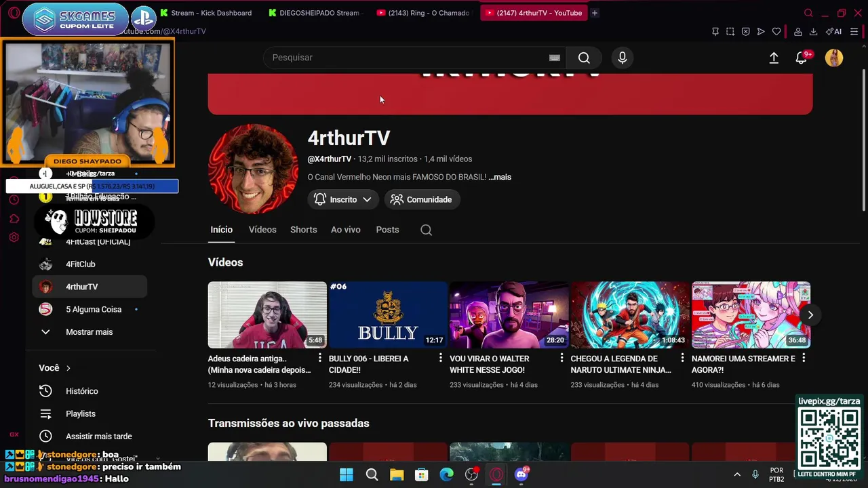The image size is (868, 488).
Task: Click the 4rthurTV channel profile picture
Action: (253, 169)
